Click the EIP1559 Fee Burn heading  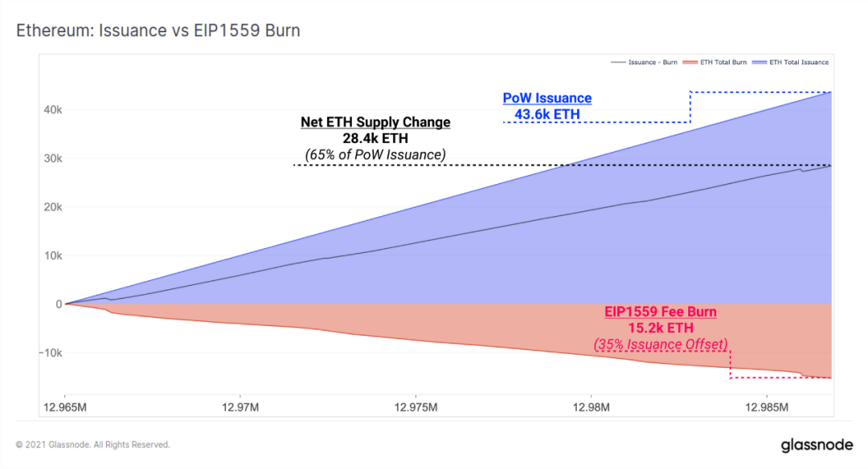(661, 312)
